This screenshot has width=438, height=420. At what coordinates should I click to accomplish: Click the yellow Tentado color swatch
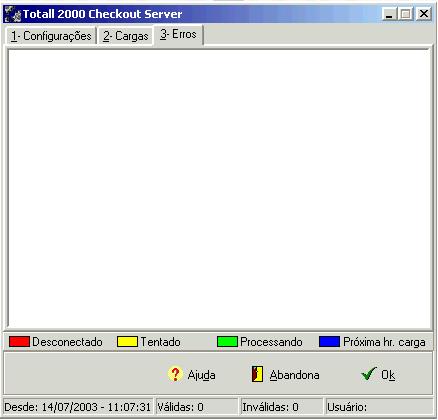pos(127,342)
